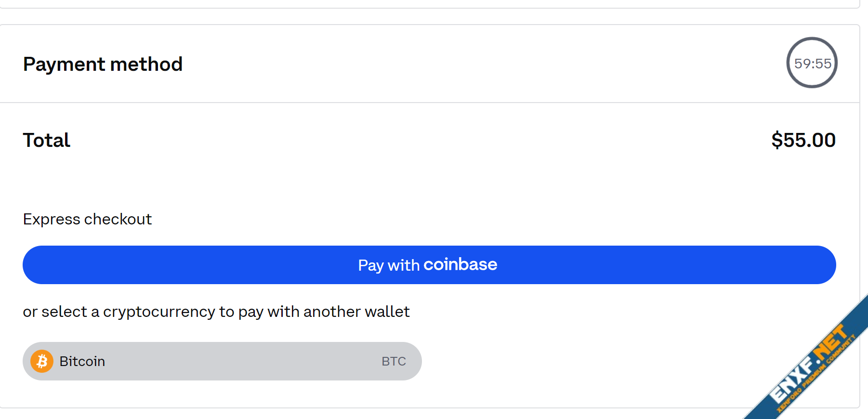This screenshot has height=419, width=868.
Task: Click the BTC ticker label
Action: coord(394,361)
